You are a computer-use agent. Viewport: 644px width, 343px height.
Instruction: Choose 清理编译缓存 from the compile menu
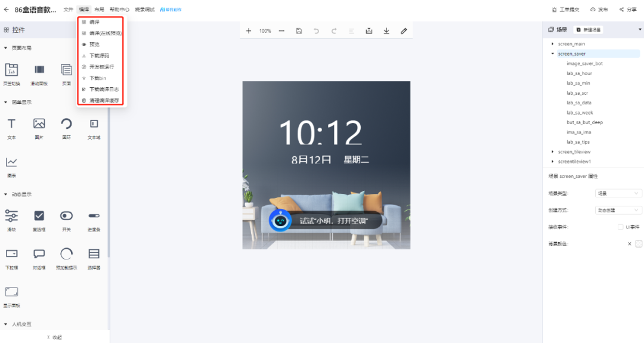101,100
